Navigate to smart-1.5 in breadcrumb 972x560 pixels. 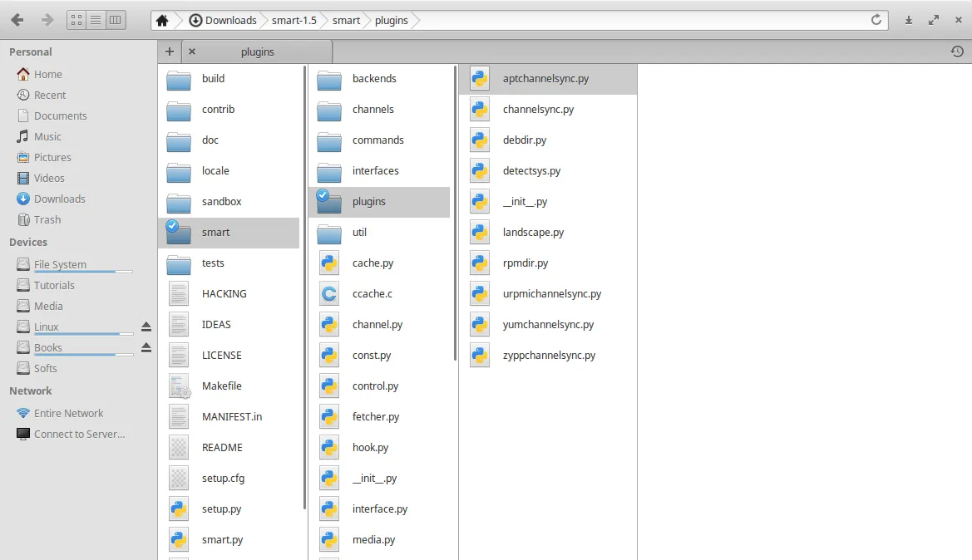coord(294,21)
